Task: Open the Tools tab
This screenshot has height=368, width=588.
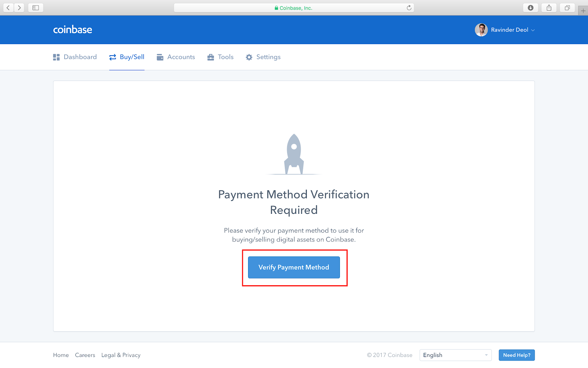Action: click(x=220, y=57)
